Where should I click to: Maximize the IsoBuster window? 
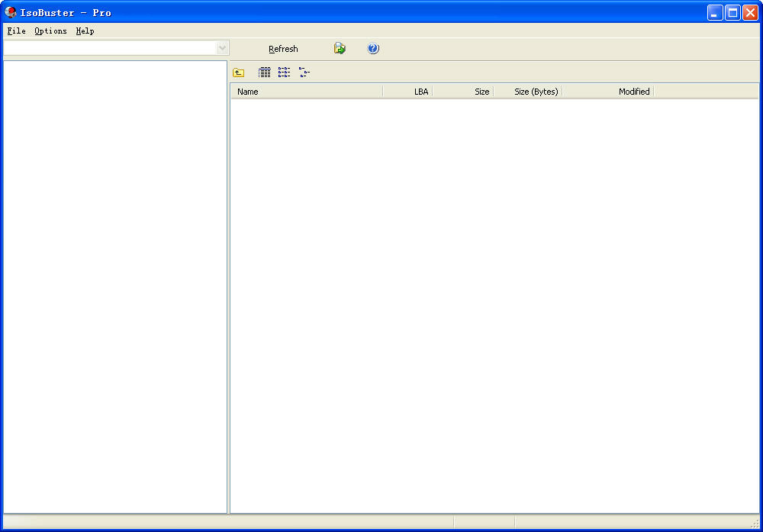(732, 13)
